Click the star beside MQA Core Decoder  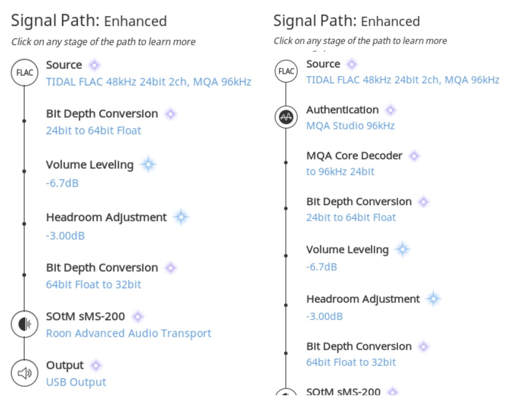tap(414, 156)
